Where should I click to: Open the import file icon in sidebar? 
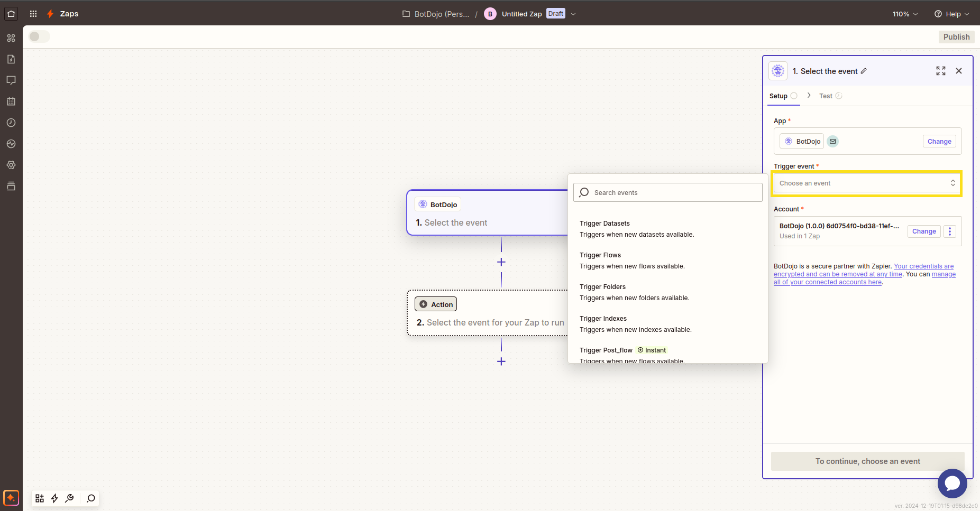[11, 59]
